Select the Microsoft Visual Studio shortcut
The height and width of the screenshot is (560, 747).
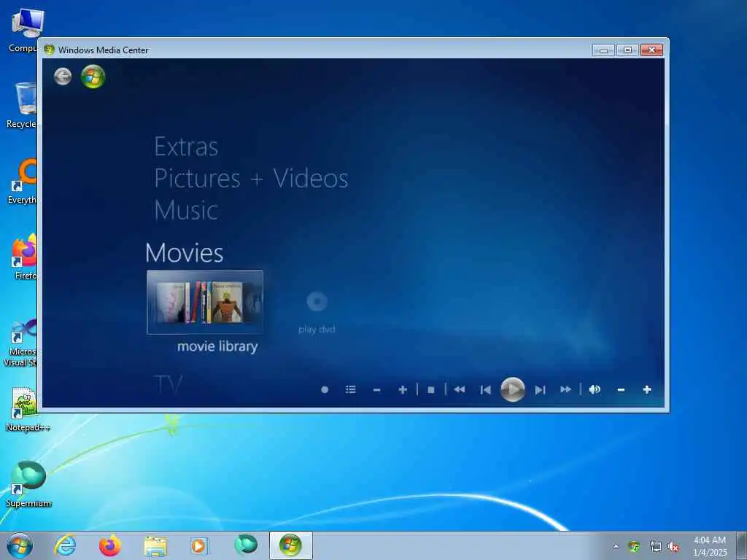[x=21, y=342]
